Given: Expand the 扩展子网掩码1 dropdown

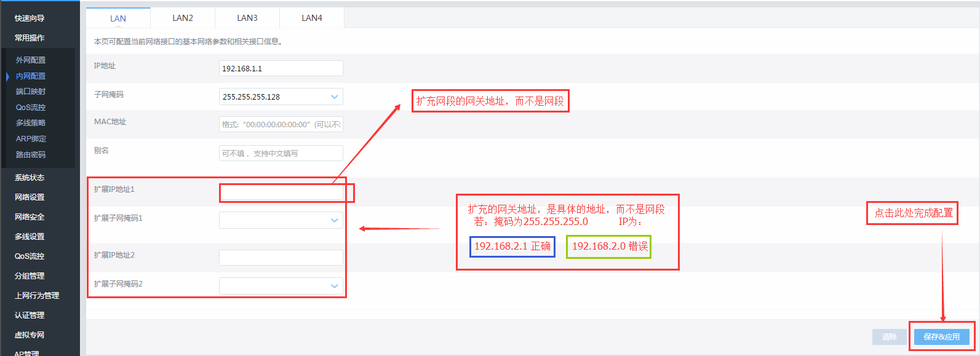Looking at the screenshot, I should 281,220.
